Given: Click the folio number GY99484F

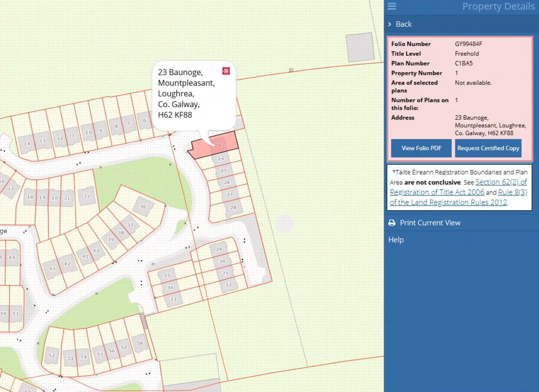Looking at the screenshot, I should 468,44.
